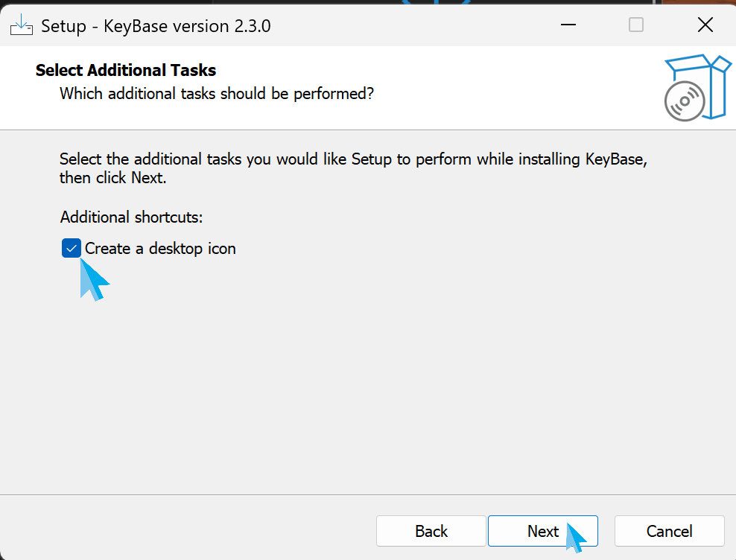Abort setup with the Cancel button
Image resolution: width=736 pixels, height=560 pixels.
669,531
